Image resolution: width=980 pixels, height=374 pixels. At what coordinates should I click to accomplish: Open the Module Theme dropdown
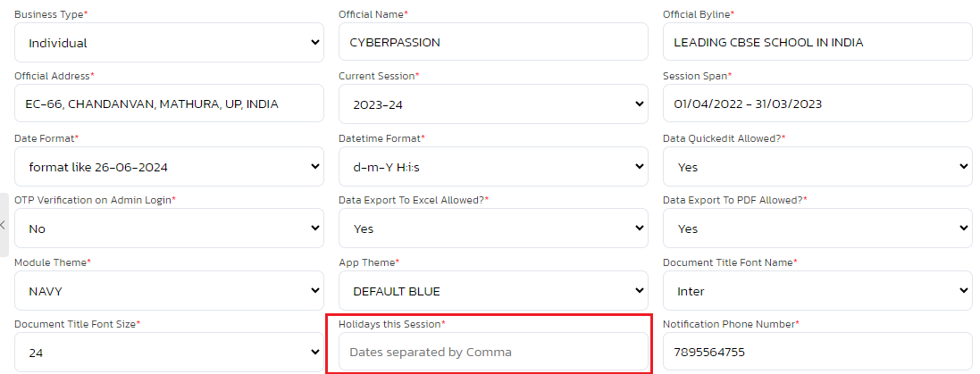(169, 291)
